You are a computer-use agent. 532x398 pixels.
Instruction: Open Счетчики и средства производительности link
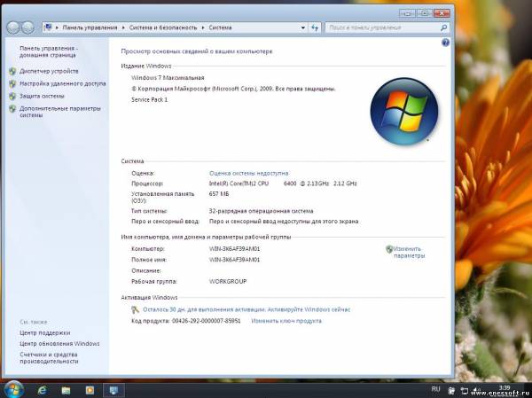[49, 358]
